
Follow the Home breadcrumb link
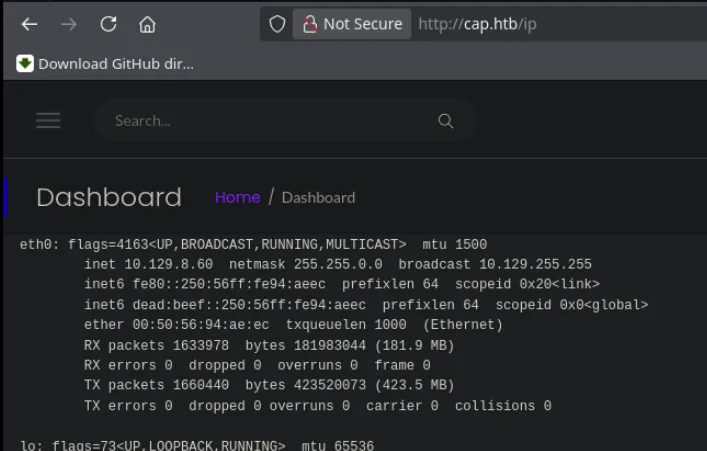[238, 198]
